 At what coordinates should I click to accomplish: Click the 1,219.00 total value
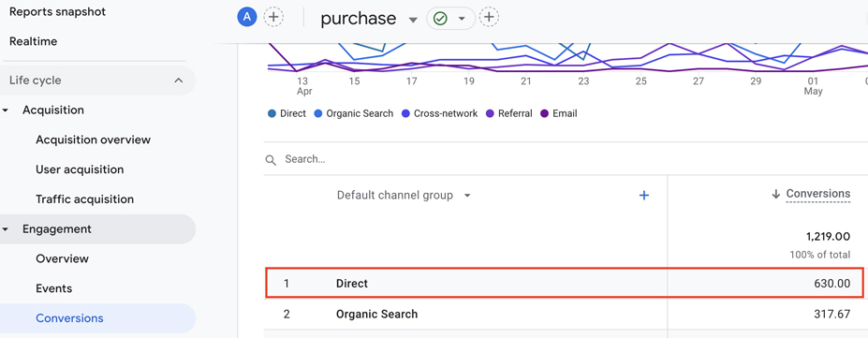coord(828,237)
